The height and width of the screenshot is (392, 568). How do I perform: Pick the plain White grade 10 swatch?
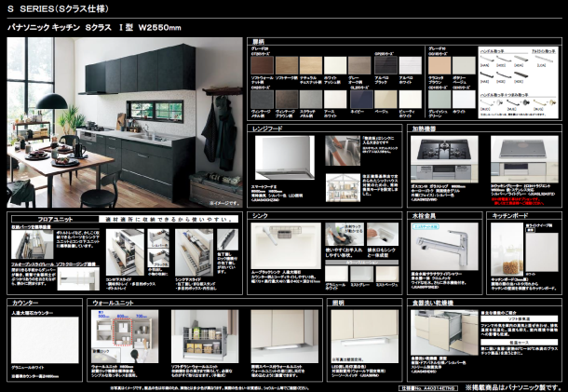(464, 100)
